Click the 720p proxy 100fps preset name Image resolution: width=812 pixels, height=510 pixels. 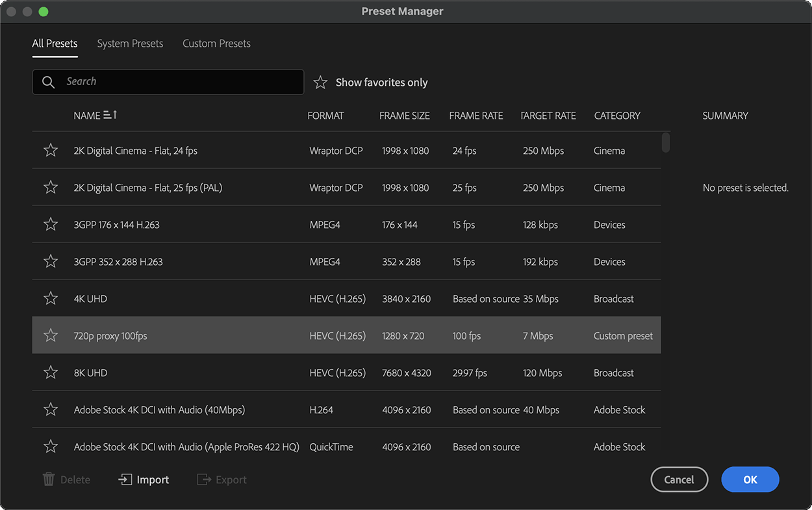(x=110, y=336)
